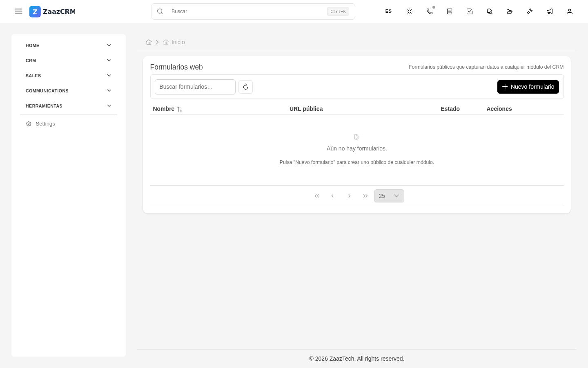Open the user profile icon
Image resolution: width=588 pixels, height=368 pixels.
(x=570, y=11)
